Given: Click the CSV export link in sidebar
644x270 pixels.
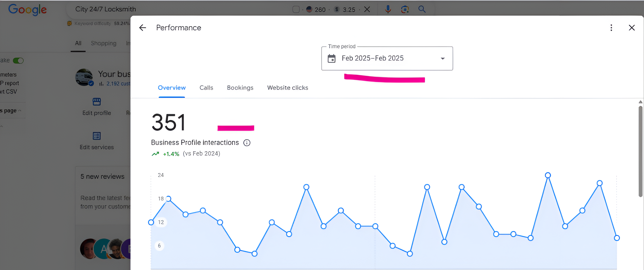Looking at the screenshot, I should coord(9,92).
